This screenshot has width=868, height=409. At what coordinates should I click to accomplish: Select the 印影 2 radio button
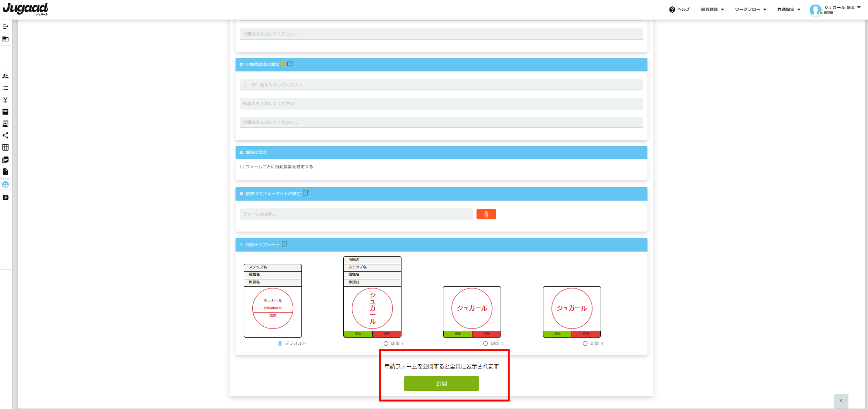485,344
